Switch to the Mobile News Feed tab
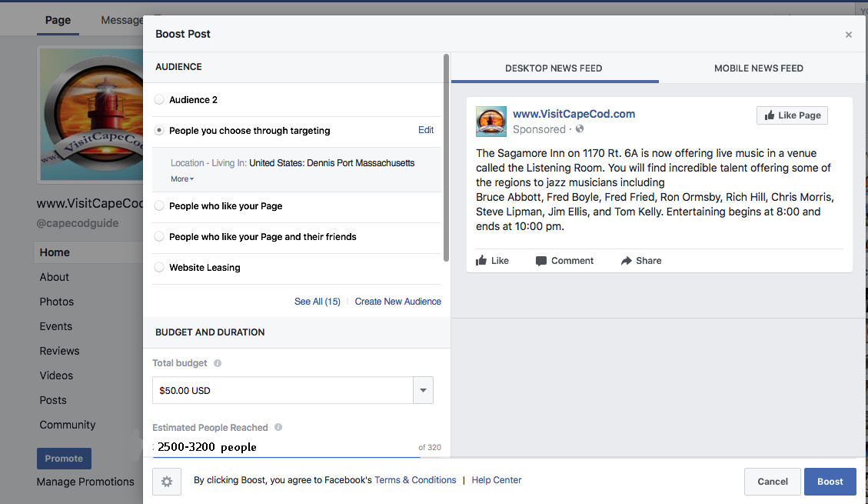 pos(758,68)
